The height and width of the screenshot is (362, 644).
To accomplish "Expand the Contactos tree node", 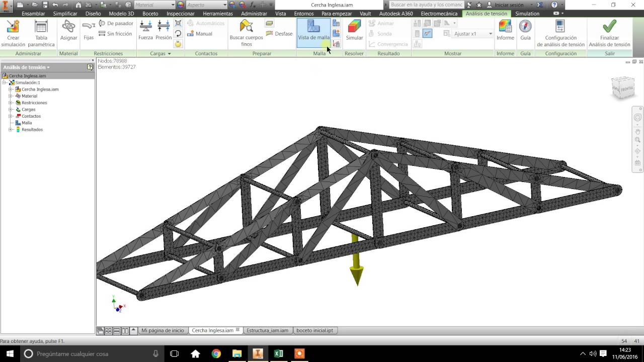I will click(11, 116).
